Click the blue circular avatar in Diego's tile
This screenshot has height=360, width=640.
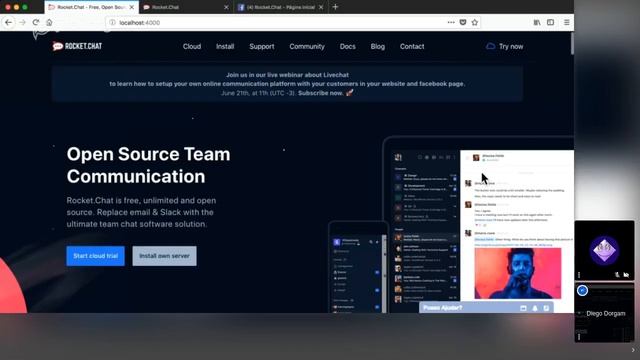click(582, 290)
